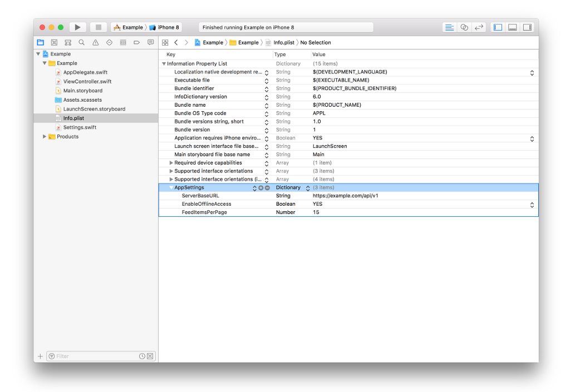Viewport: 570px width, 392px height.
Task: Toggle the Utilities panel visibility
Action: click(527, 27)
